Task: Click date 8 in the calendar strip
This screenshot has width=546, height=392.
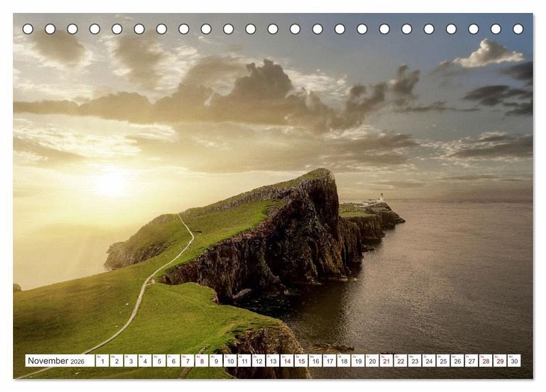Action: coord(201,361)
